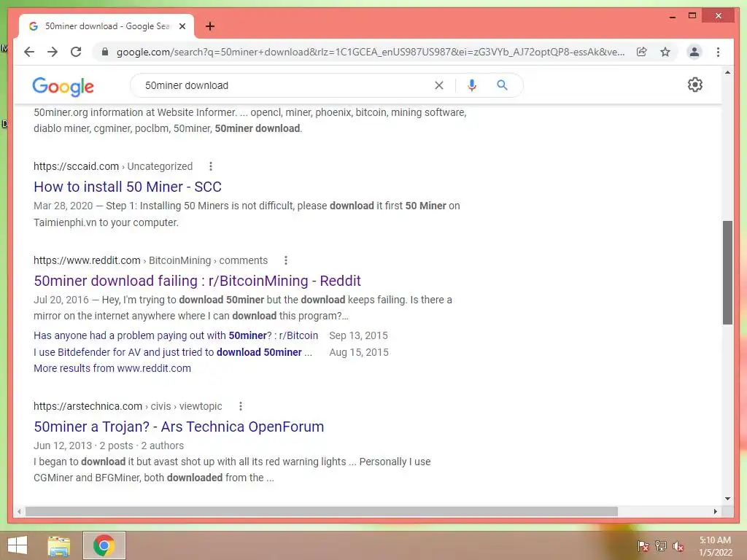
Task: Share this page from the address bar
Action: [642, 52]
